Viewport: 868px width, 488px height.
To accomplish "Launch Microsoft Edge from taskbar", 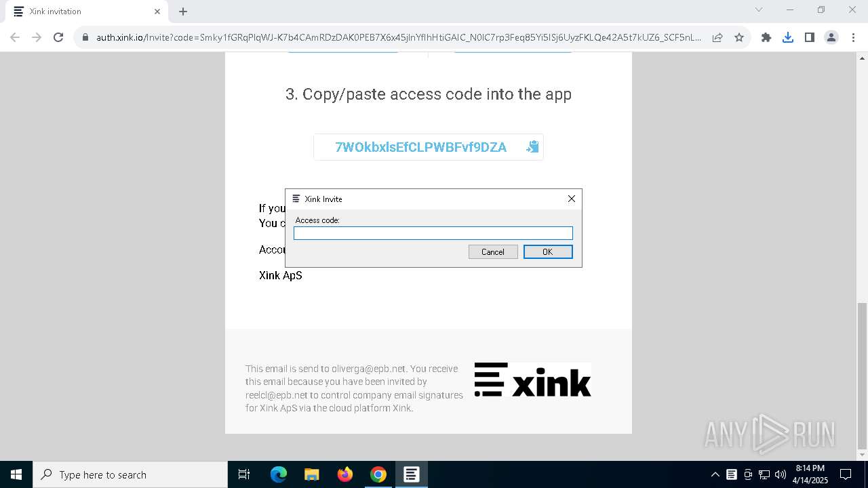I will (x=279, y=474).
